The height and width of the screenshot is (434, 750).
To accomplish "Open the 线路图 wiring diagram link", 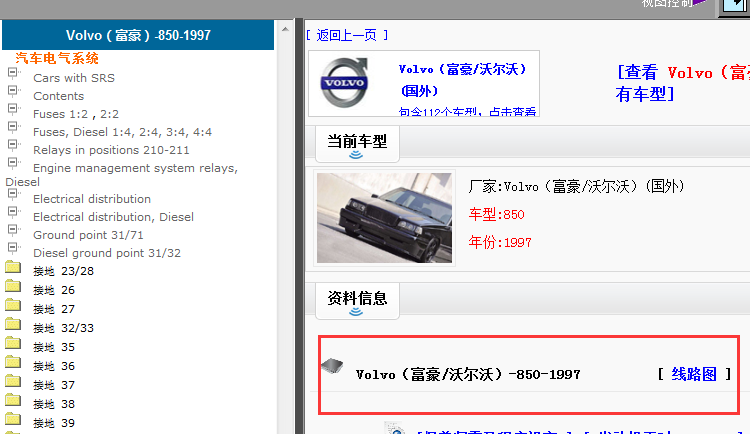I will point(694,374).
